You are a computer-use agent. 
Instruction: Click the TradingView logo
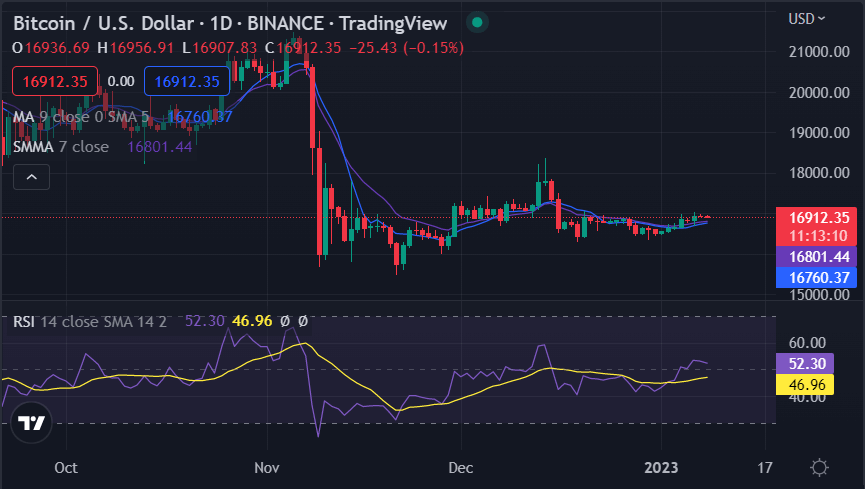click(32, 422)
